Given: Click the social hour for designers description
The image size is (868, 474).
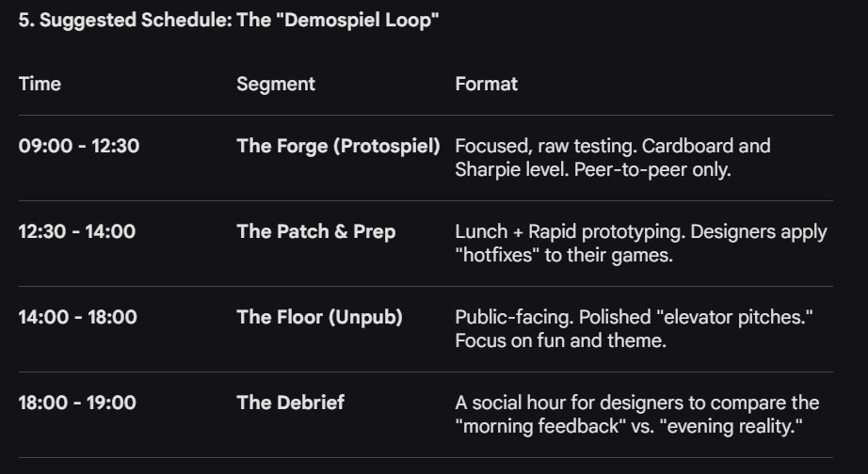Looking at the screenshot, I should [x=637, y=414].
